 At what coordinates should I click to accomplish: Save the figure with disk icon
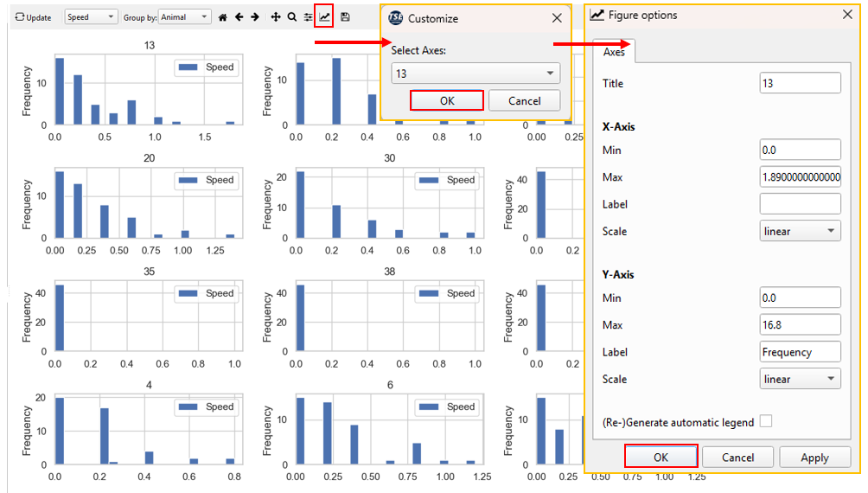click(345, 17)
